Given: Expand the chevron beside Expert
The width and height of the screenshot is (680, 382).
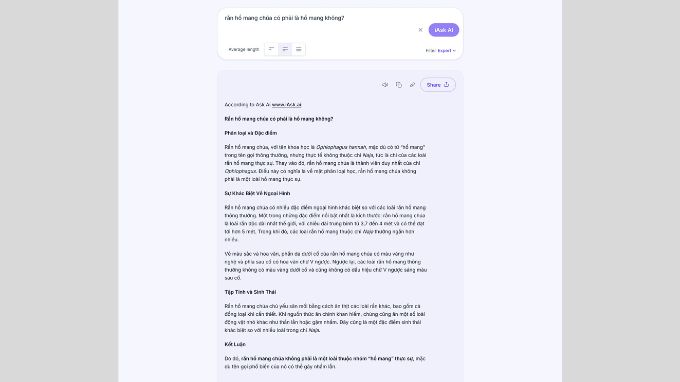Looking at the screenshot, I should tap(454, 51).
